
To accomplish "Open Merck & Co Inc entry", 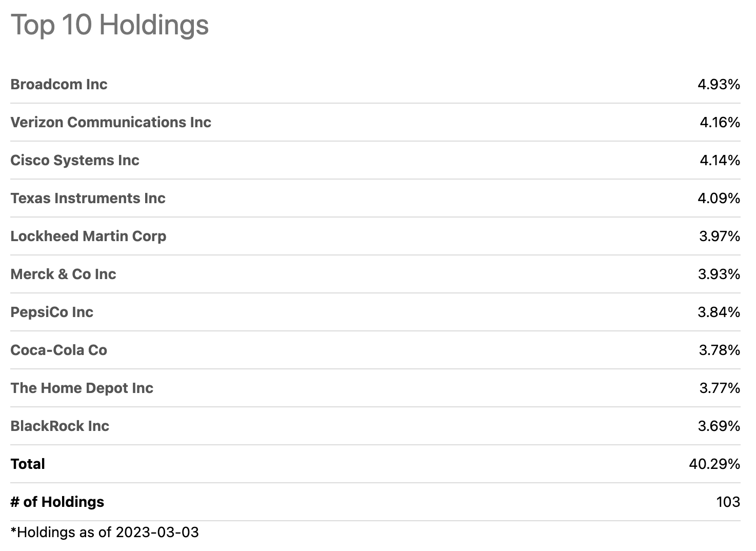I will (63, 274).
